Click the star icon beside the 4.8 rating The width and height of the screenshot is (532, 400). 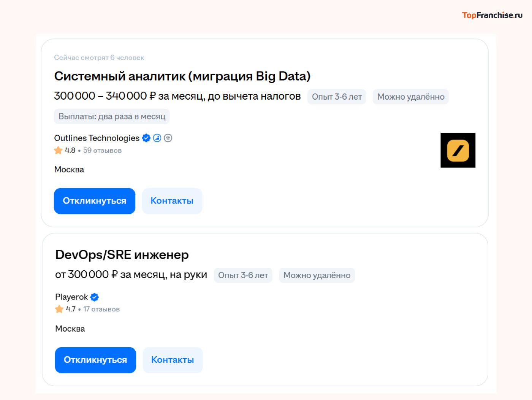58,150
